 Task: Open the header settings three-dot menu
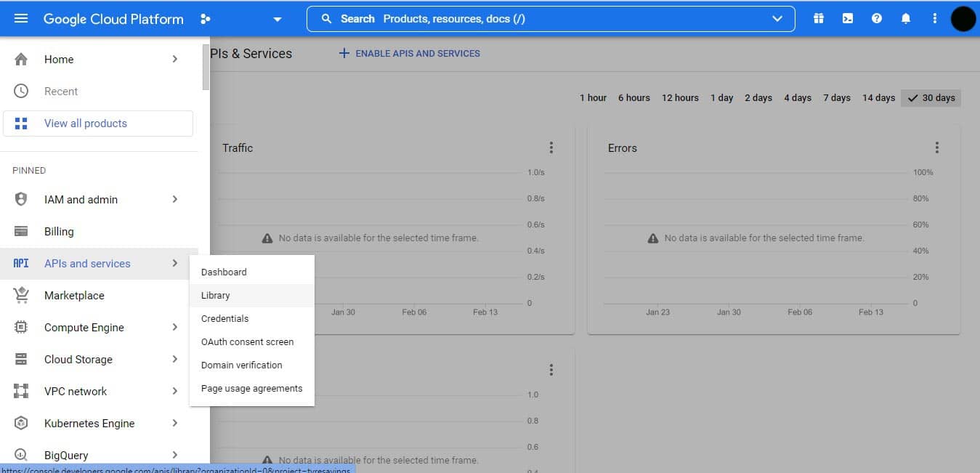pyautogui.click(x=935, y=19)
